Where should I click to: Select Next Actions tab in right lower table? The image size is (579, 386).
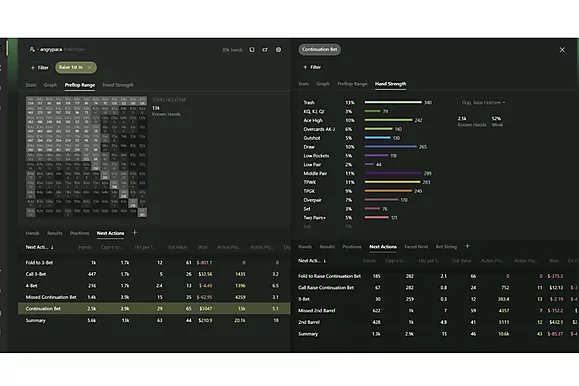point(383,247)
